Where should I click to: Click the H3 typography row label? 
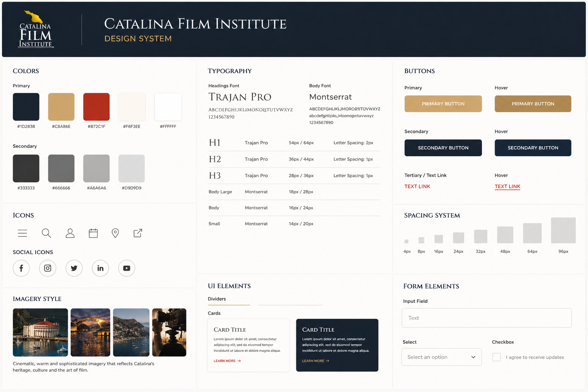tap(215, 176)
